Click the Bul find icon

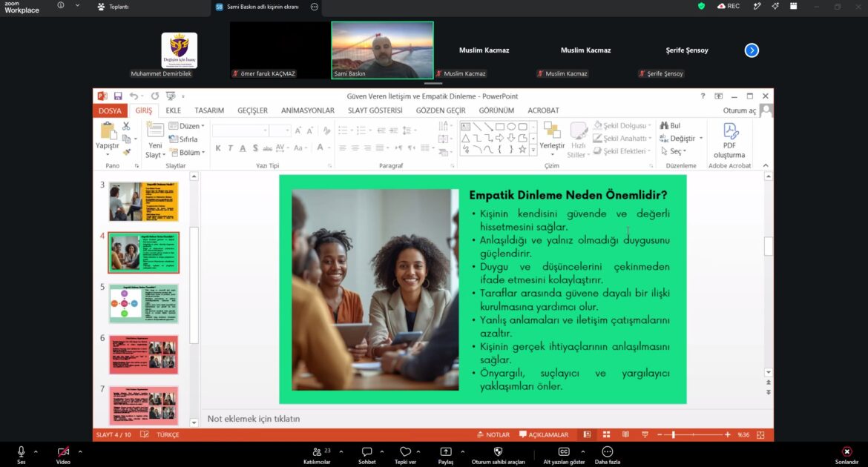point(670,125)
